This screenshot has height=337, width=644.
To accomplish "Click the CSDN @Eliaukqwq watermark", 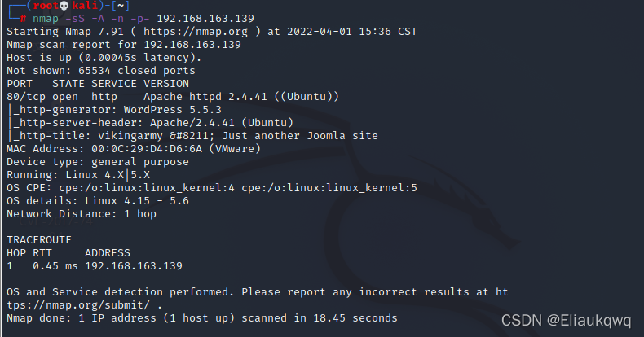I will [567, 320].
